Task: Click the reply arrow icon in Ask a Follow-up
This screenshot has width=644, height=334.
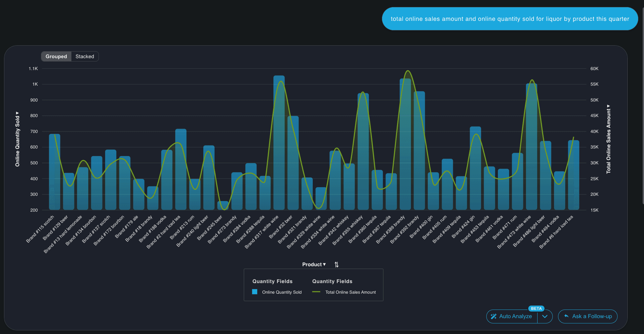Action: pyautogui.click(x=566, y=316)
